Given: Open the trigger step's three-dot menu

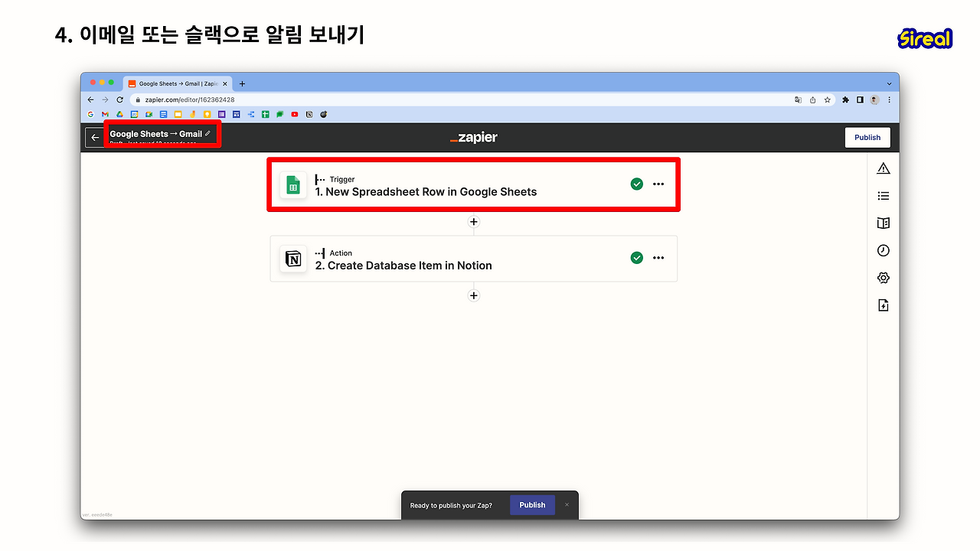Looking at the screenshot, I should point(658,184).
